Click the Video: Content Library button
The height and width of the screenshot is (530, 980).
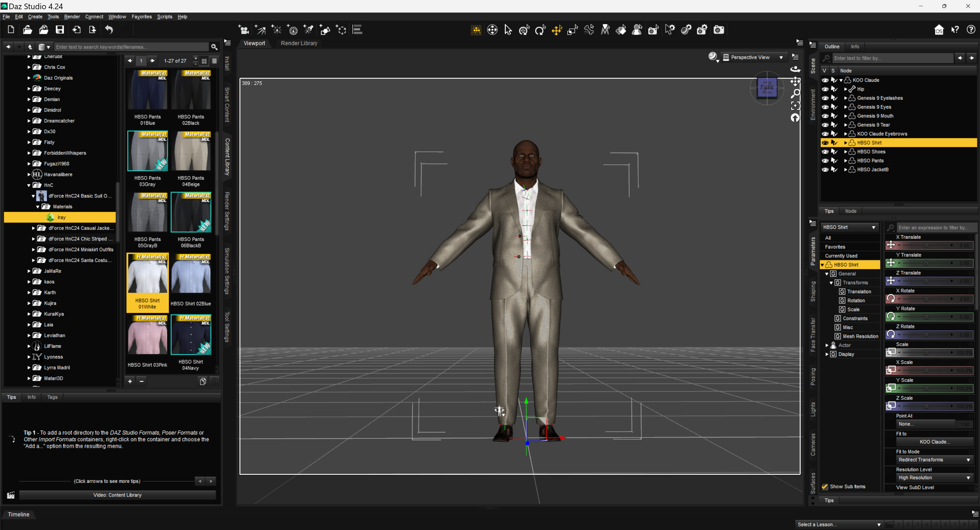pos(117,495)
